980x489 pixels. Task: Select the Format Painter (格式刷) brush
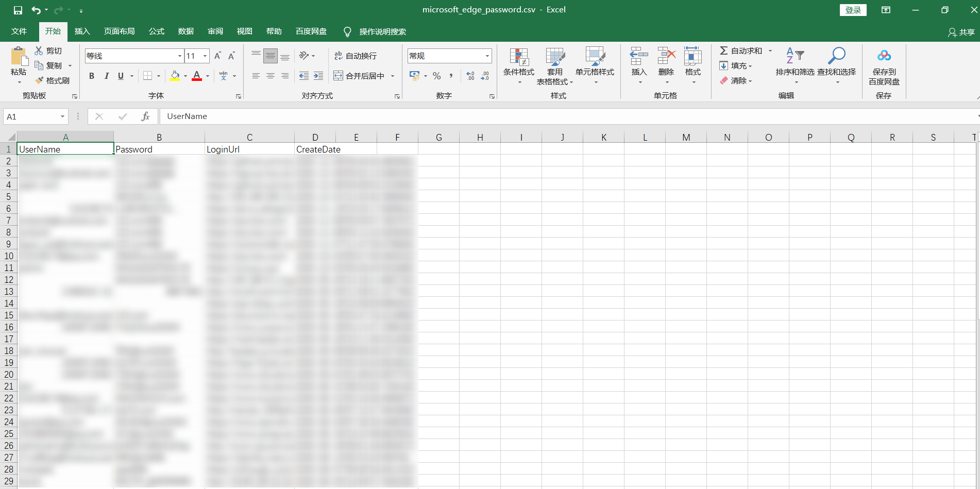tap(39, 80)
